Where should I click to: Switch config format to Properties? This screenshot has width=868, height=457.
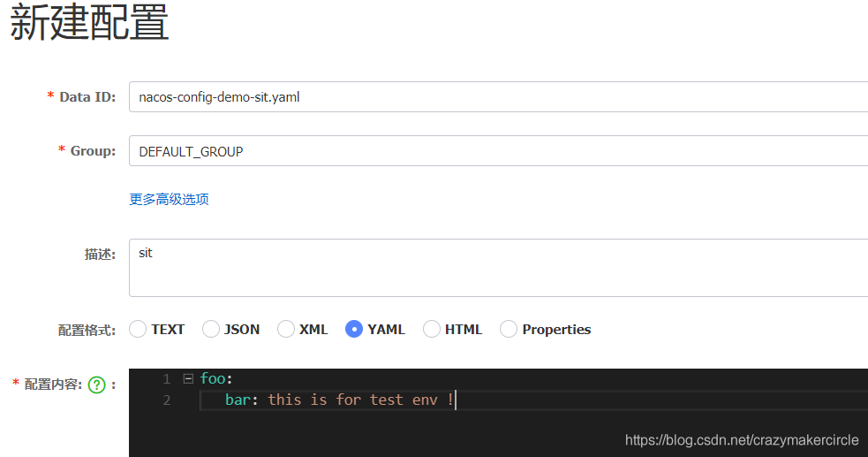coord(509,330)
